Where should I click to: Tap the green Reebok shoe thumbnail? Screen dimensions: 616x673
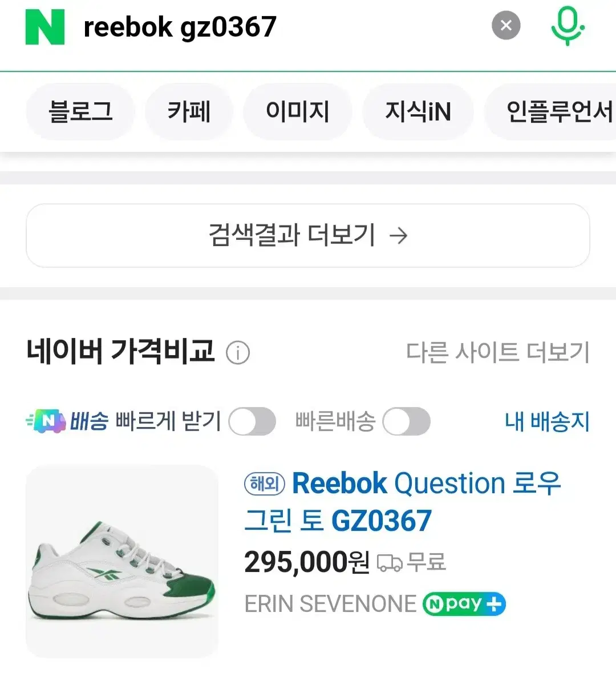122,561
